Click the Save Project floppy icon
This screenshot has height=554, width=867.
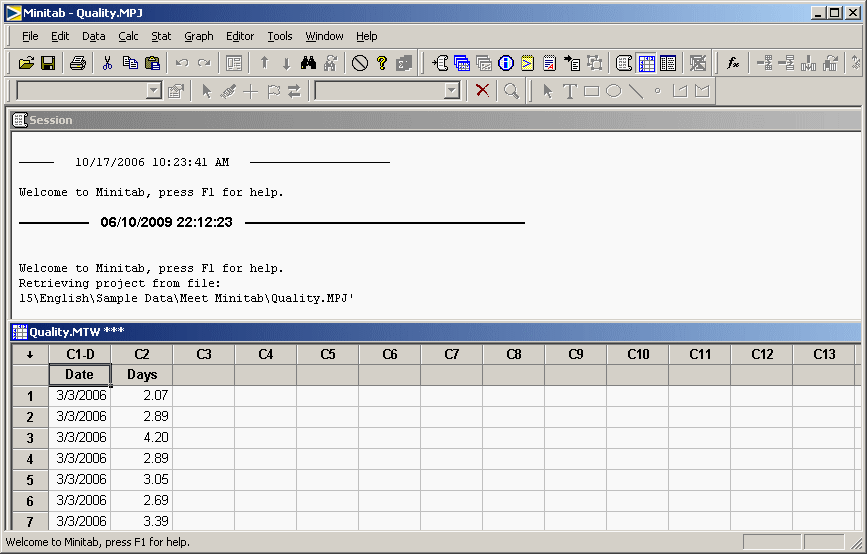point(48,63)
